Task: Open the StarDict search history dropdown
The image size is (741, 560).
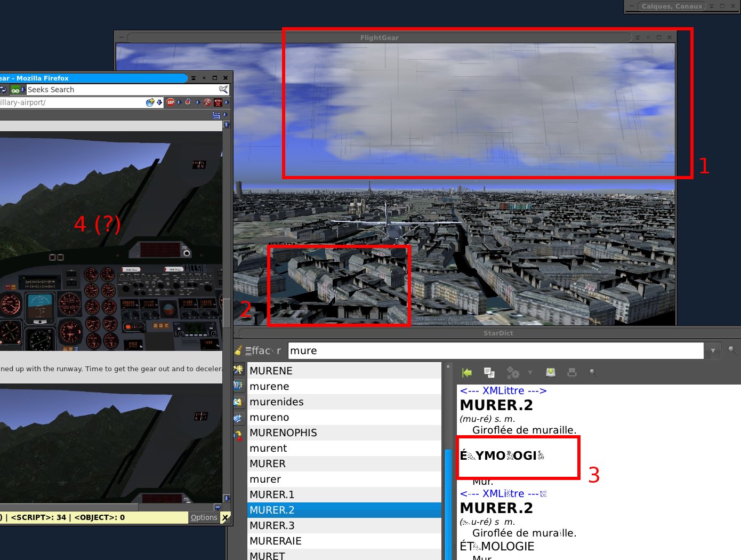Action: pos(713,350)
